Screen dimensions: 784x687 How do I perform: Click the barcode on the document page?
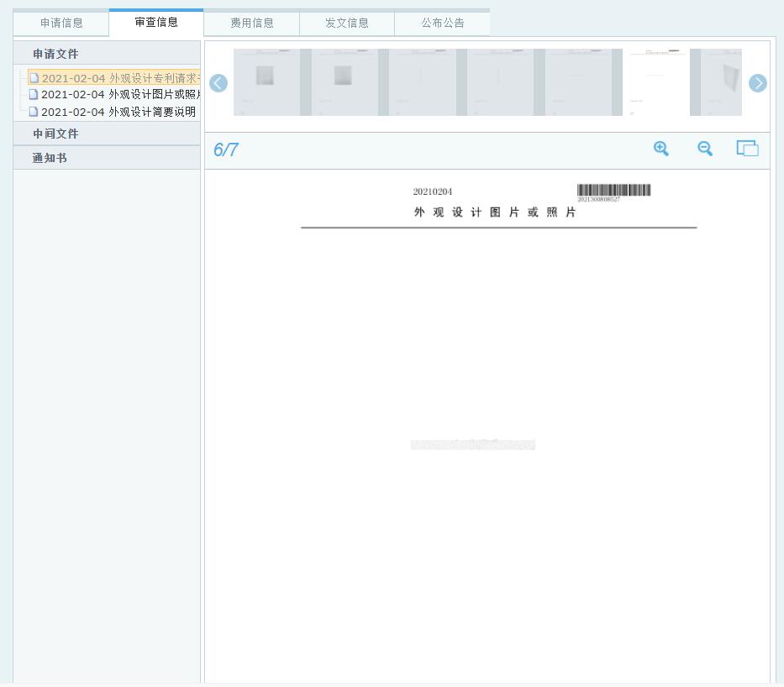click(613, 190)
